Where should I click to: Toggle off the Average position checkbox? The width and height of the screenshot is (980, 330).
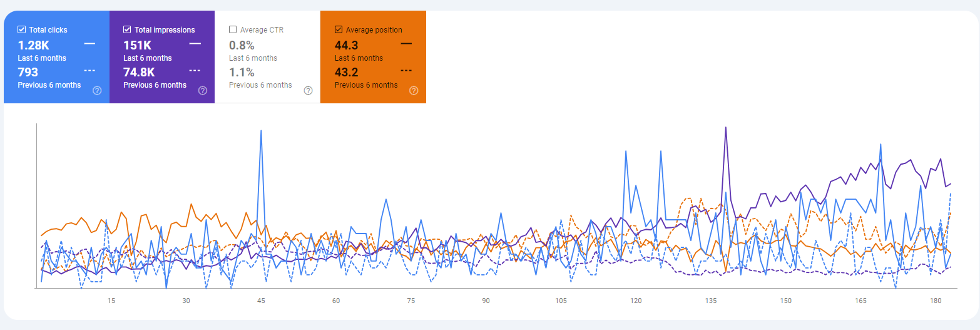(x=339, y=29)
